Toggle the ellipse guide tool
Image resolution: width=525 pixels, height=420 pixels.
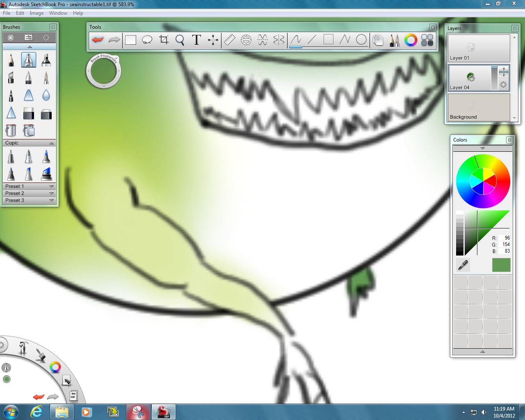point(246,40)
